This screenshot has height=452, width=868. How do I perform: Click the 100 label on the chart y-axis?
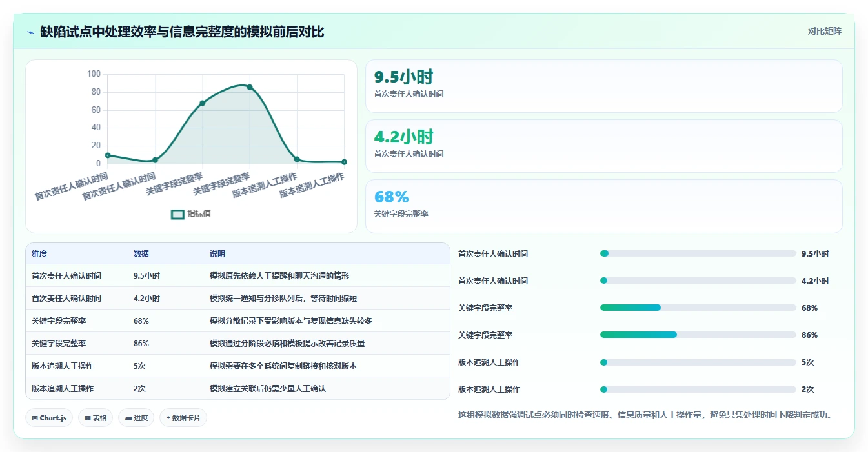94,74
